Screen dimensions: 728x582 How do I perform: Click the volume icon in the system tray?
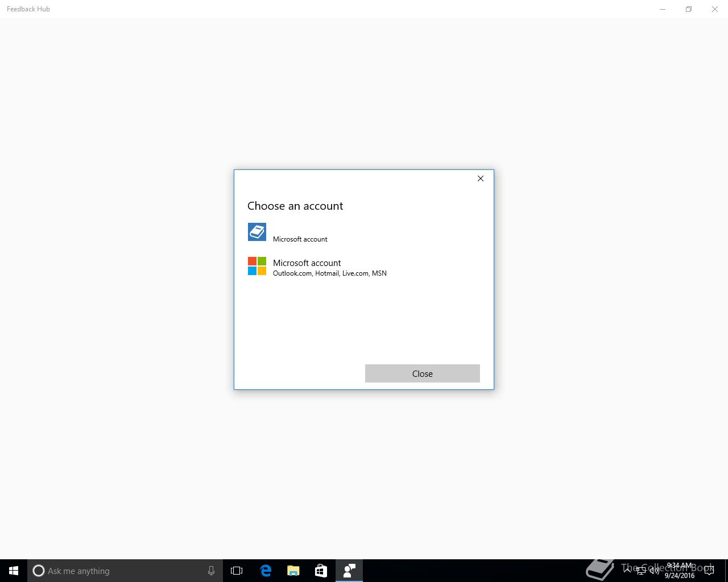click(x=655, y=571)
